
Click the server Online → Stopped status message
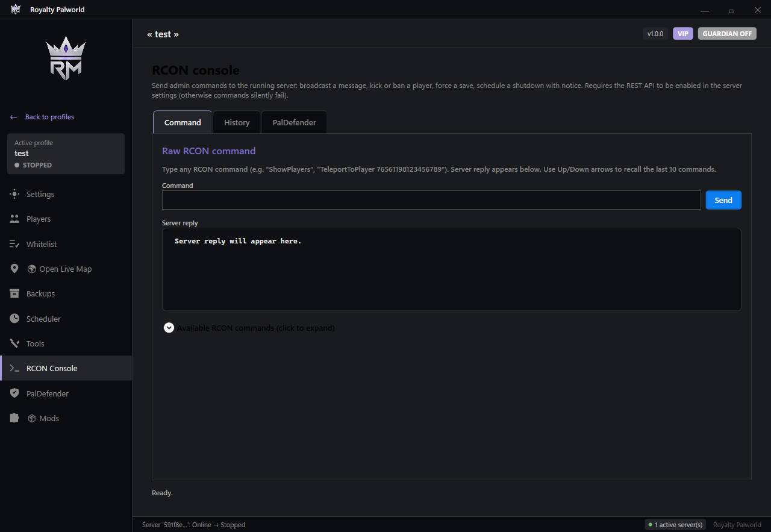(193, 525)
